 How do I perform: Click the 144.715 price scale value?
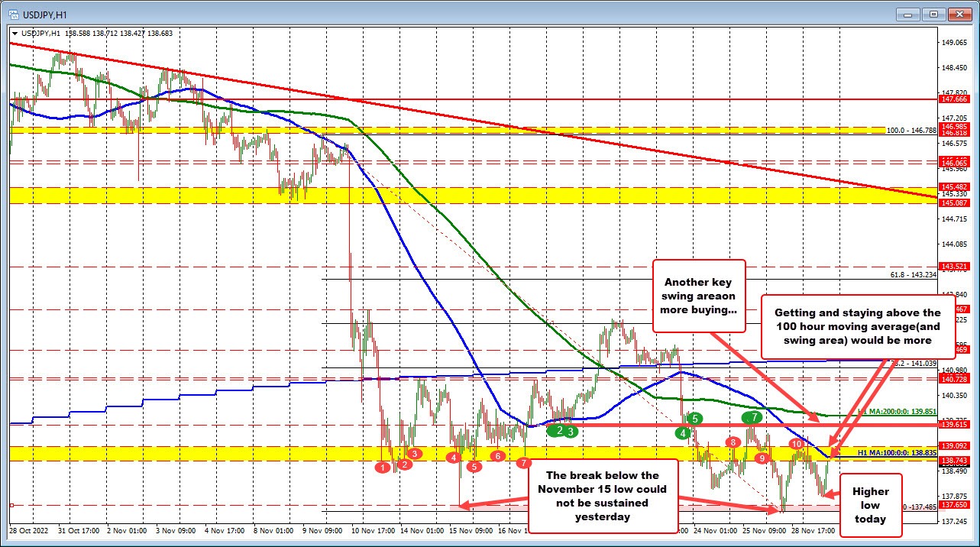[956, 219]
